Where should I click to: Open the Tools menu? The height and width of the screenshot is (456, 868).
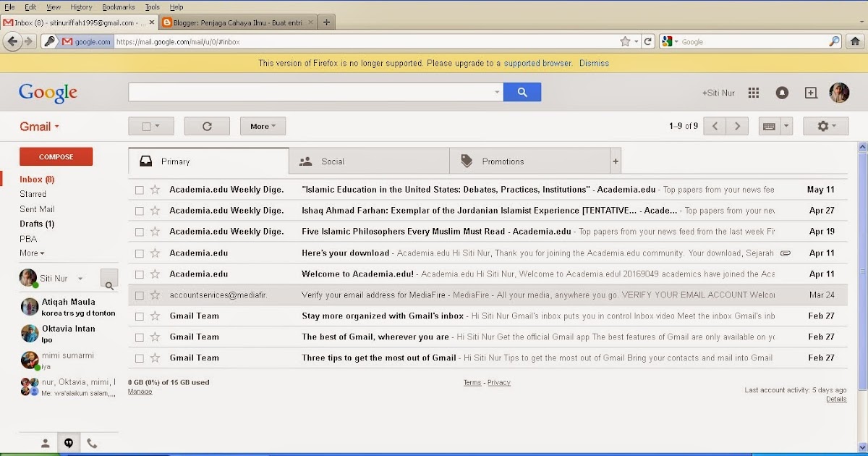tap(153, 7)
